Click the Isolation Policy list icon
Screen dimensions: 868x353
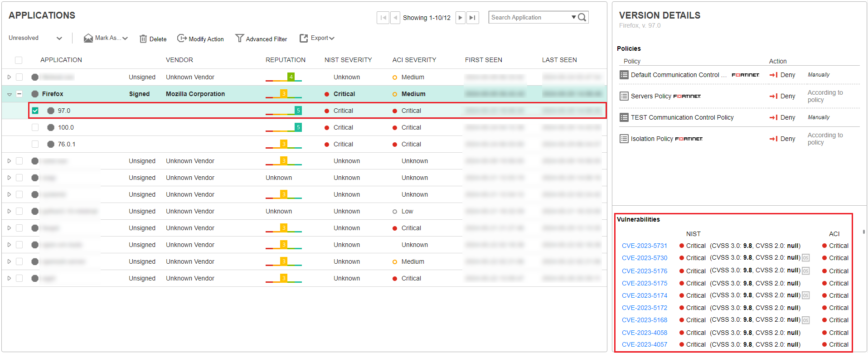coord(624,139)
